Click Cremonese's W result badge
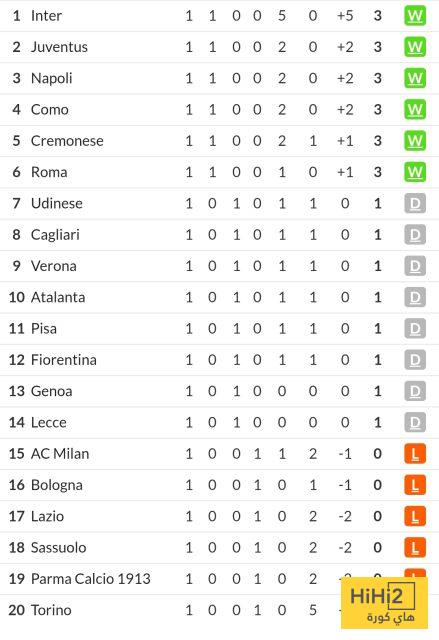Image resolution: width=439 pixels, height=640 pixels. pos(415,141)
